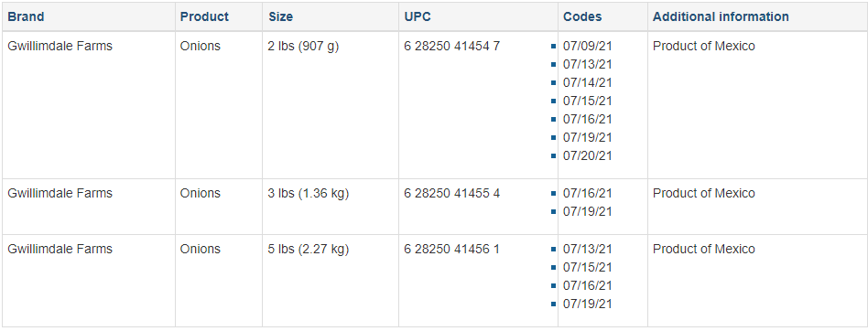Select the 2 lbs (907 g) size cell
The width and height of the screenshot is (868, 331).
pyautogui.click(x=303, y=47)
